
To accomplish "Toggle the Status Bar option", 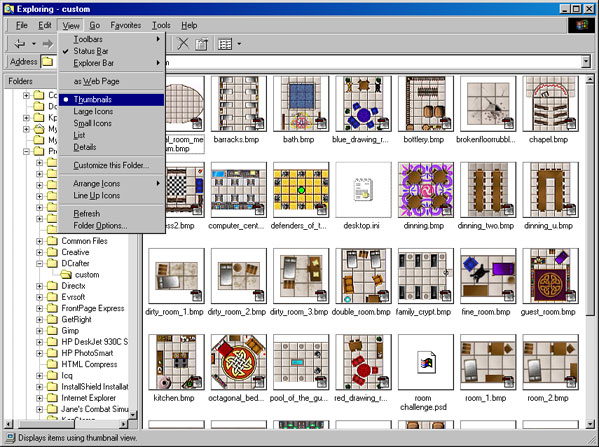I will 112,51.
